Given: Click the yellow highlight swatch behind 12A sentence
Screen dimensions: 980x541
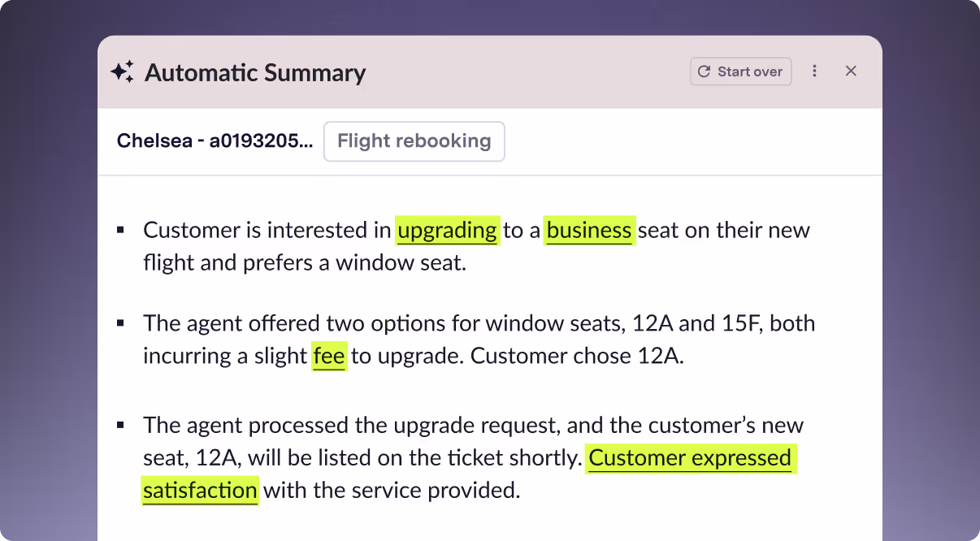Looking at the screenshot, I should pos(329,356).
